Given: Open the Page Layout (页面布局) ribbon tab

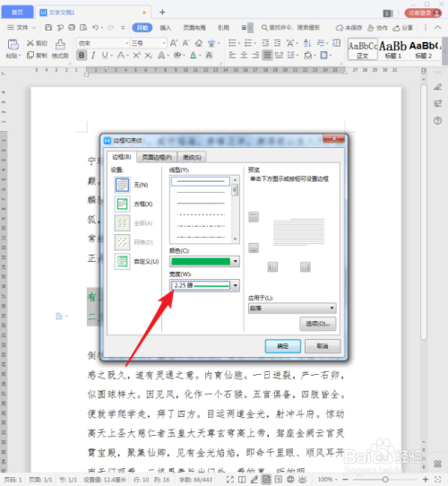Looking at the screenshot, I should pos(194,28).
